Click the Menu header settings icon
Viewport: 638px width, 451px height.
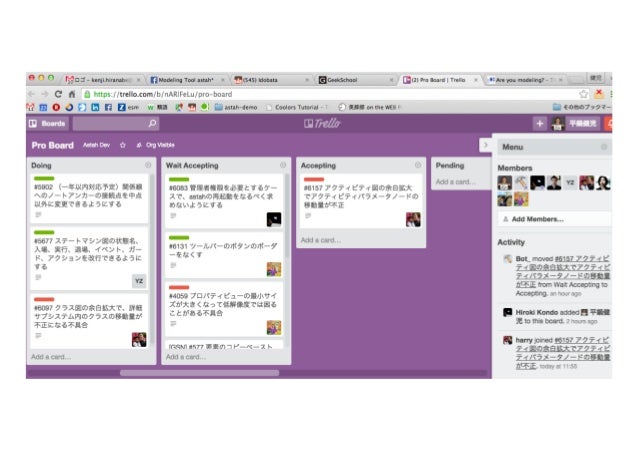(x=604, y=147)
